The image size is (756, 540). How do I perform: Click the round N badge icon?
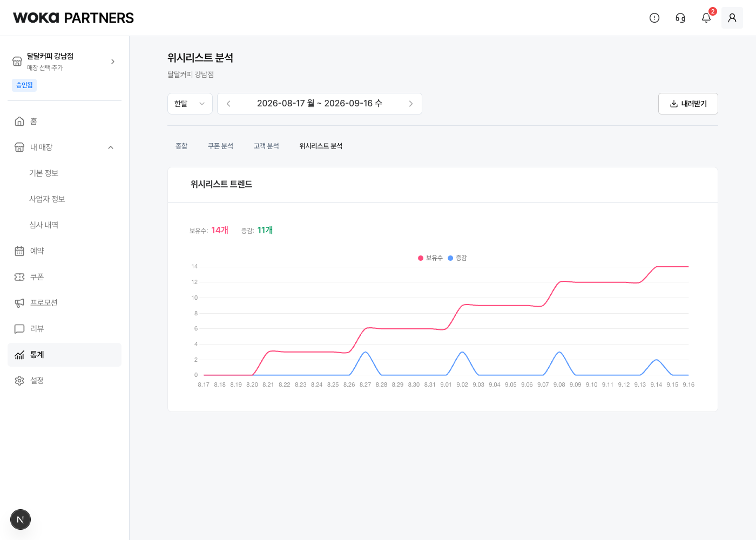(21, 519)
